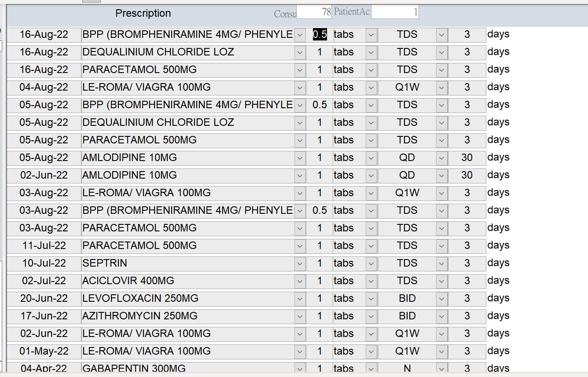Open frequency dropdown for LEVOFLOXACIN 250MG row
Screen dimensions: 588x377
pyautogui.click(x=442, y=298)
